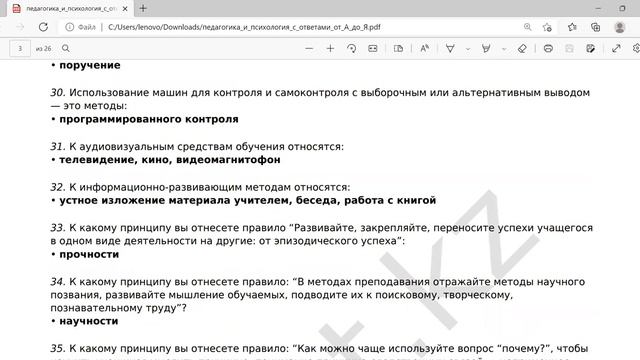This screenshot has width=640, height=360.
Task: Reload the page
Action: [43, 27]
